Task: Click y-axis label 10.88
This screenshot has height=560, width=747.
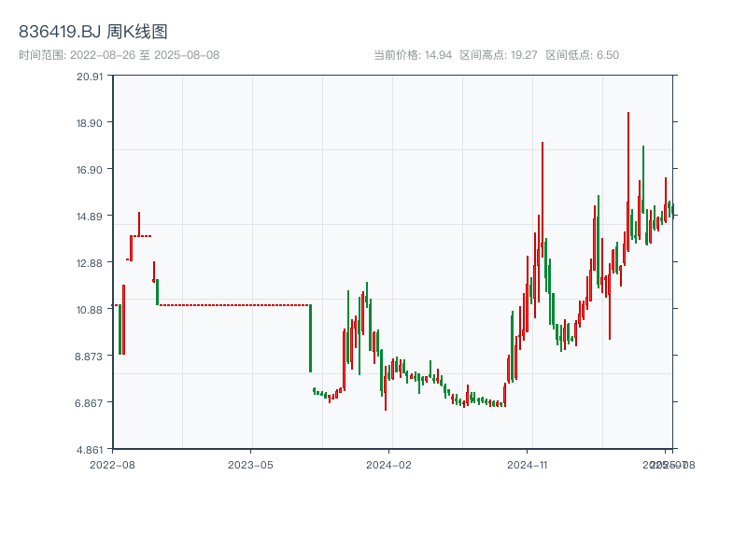Action: (90, 310)
